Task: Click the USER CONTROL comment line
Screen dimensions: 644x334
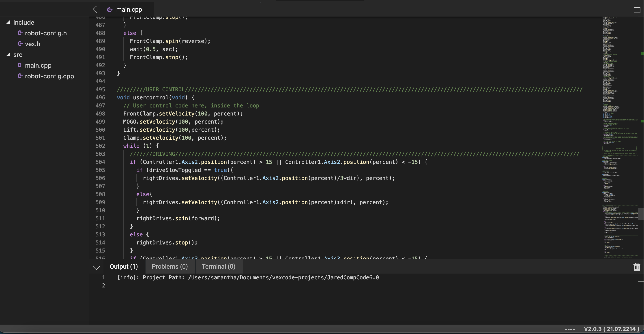Action: click(350, 90)
